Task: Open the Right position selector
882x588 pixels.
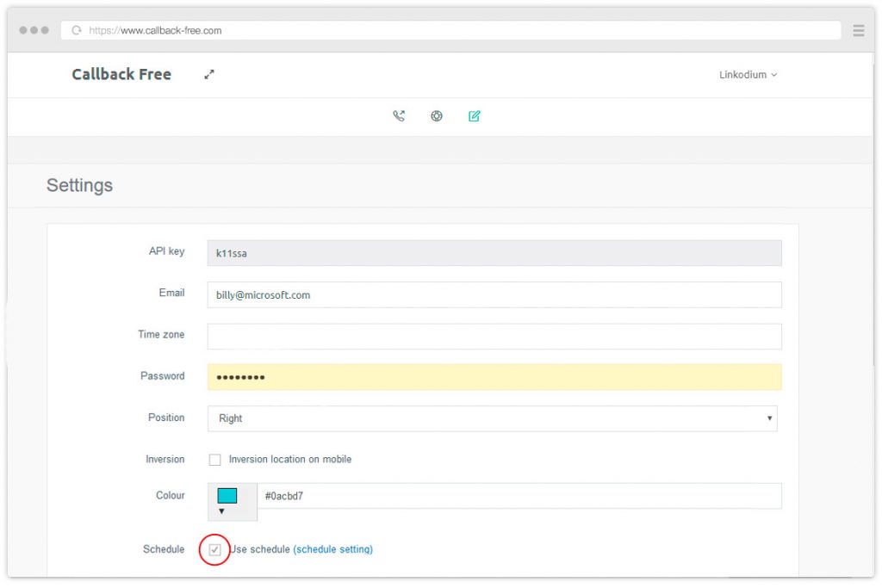Action: click(491, 418)
